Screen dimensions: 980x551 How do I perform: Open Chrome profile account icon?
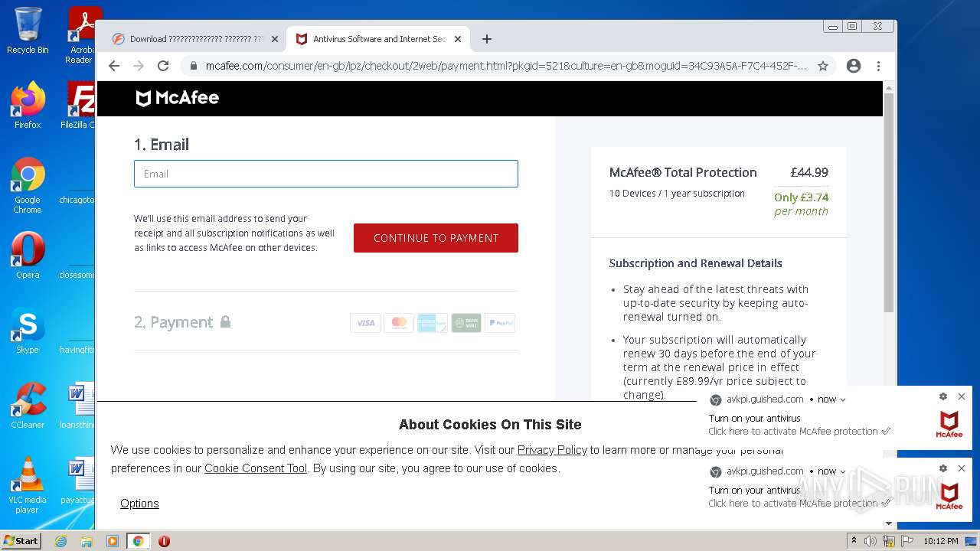pyautogui.click(x=854, y=66)
